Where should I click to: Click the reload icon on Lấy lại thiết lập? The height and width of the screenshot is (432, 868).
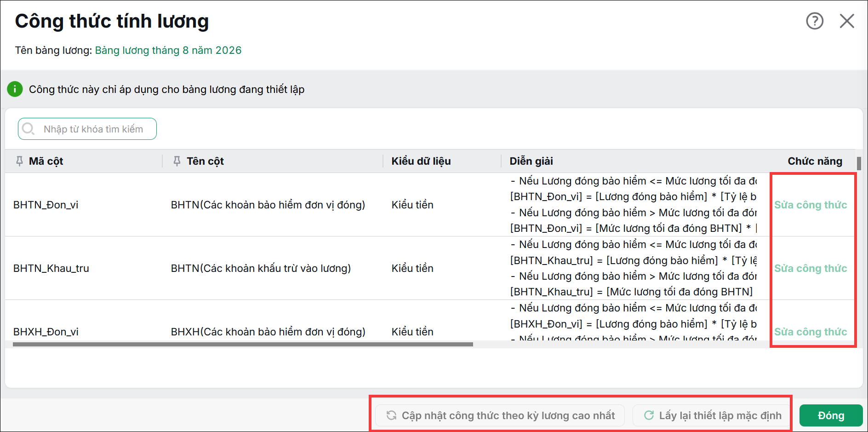(x=649, y=415)
